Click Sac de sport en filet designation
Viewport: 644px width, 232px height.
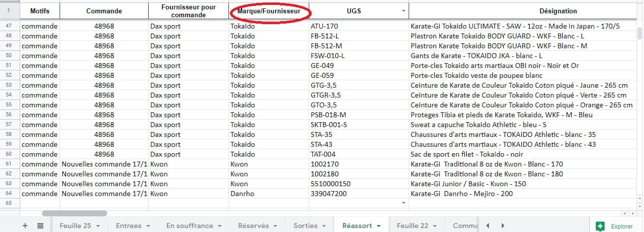(x=522, y=154)
